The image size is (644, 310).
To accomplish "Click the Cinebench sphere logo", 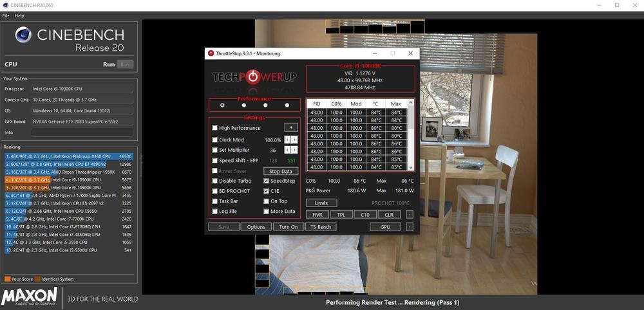I will (24, 35).
